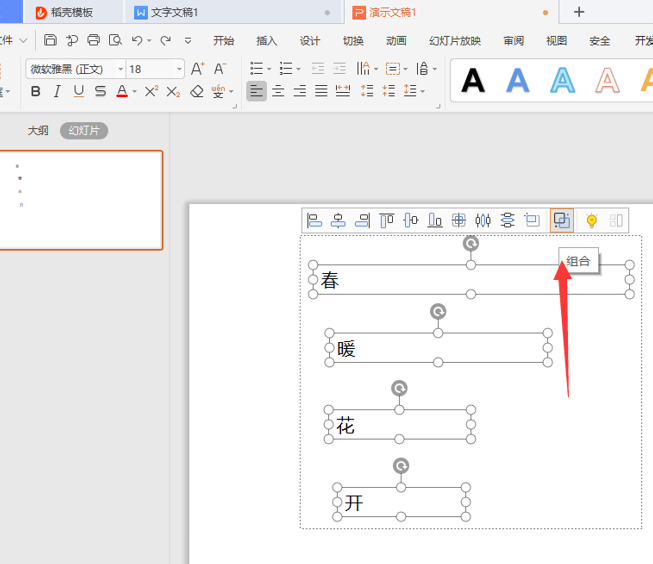This screenshot has width=653, height=564.
Task: Toggle distributed text alignment
Action: (x=343, y=91)
